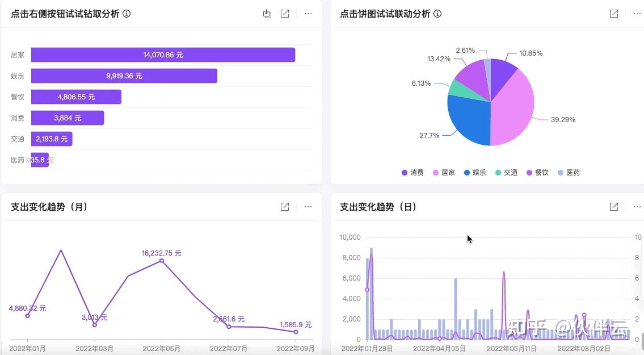Screen dimensions: 644x355
Task: Hide the 娱乐 series via the legend
Action: tap(475, 173)
